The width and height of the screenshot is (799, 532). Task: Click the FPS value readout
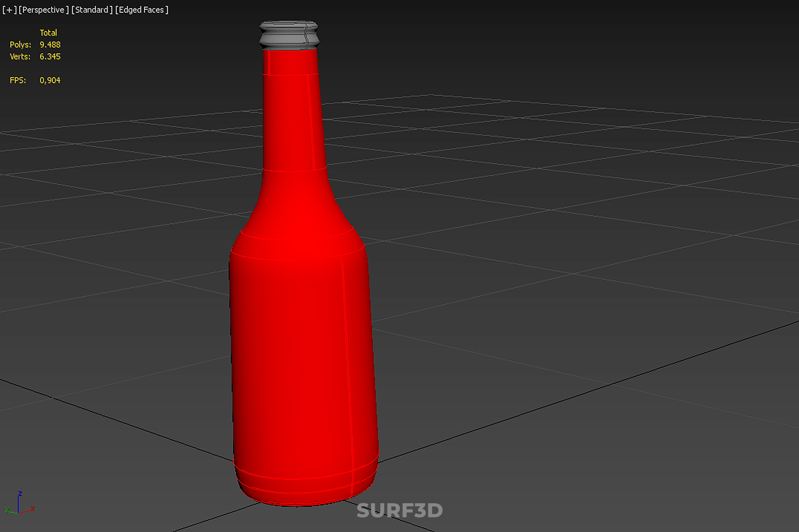click(50, 80)
